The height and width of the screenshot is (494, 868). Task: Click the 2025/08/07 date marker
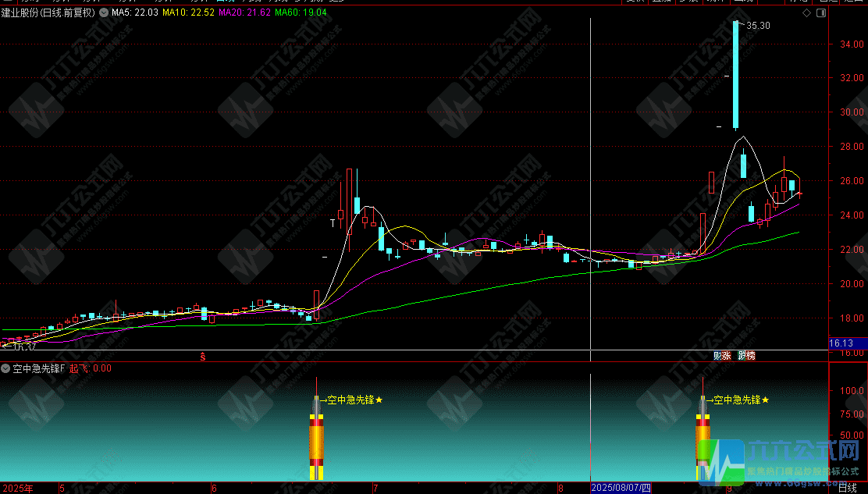click(621, 488)
